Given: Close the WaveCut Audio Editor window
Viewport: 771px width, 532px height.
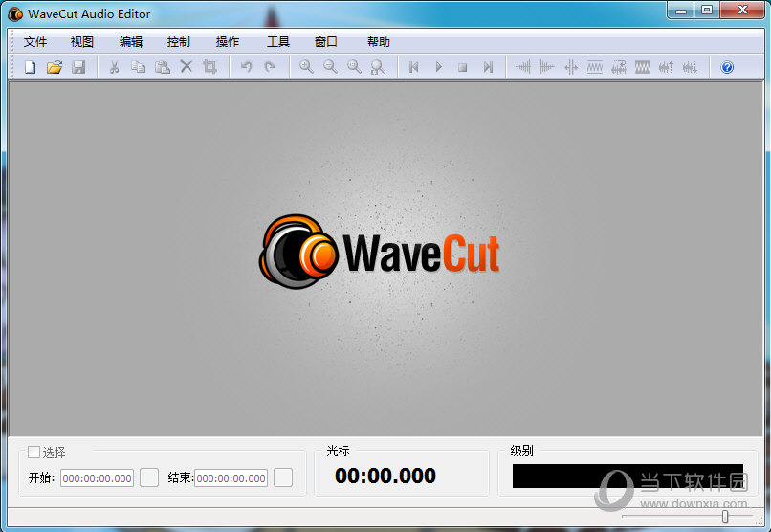Looking at the screenshot, I should 743,10.
